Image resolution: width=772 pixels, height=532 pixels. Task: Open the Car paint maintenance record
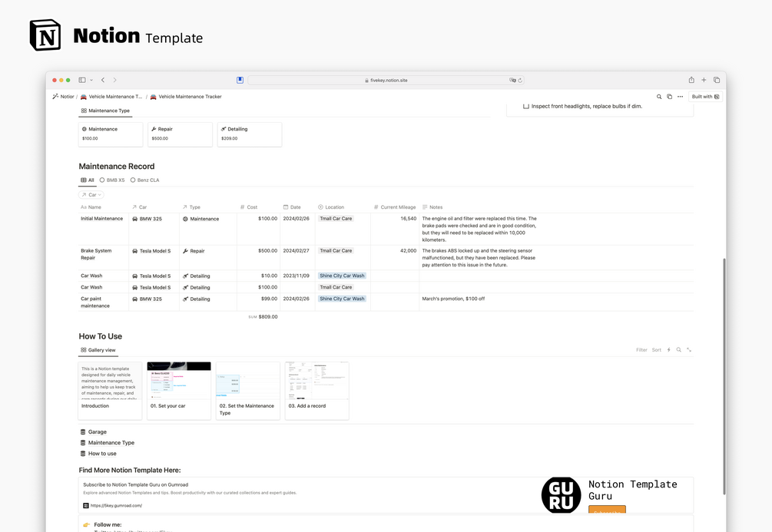95,302
